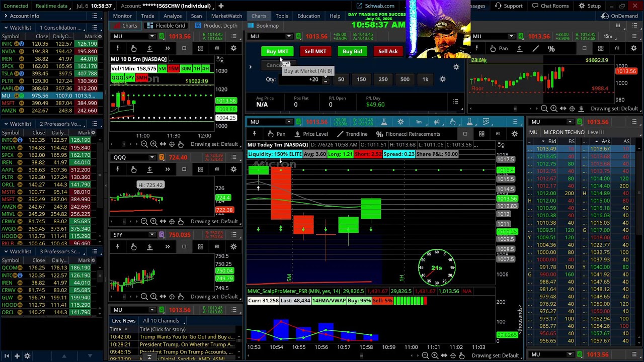Set quantity preset to 1k
This screenshot has height=362, width=644.
click(425, 79)
